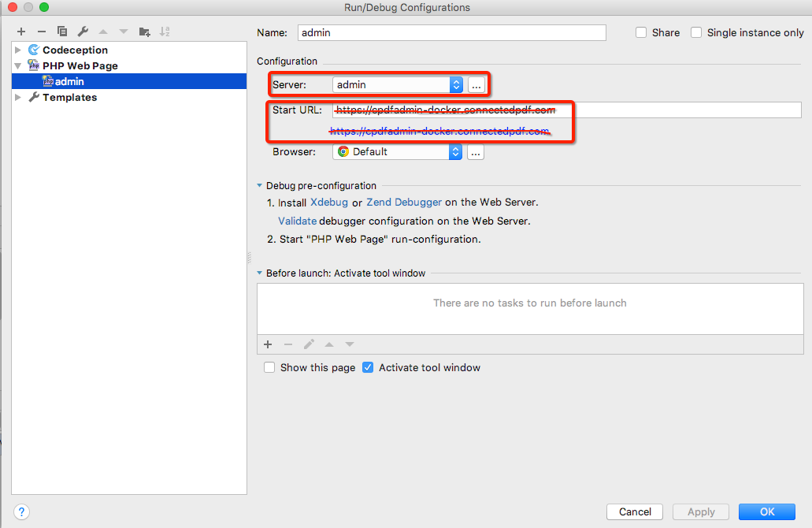Open browser settings via ellipsis button
812x528 pixels.
[x=476, y=152]
